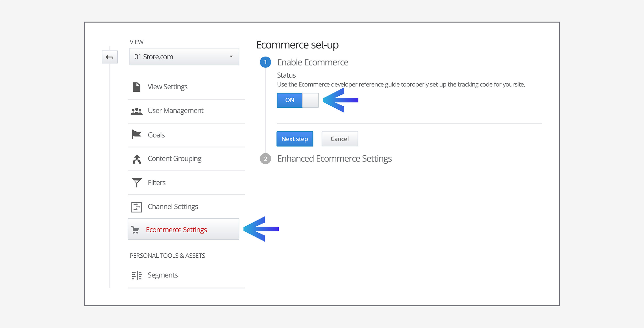644x328 pixels.
Task: Click the dropdown arrow in the view selector
Action: tap(231, 57)
